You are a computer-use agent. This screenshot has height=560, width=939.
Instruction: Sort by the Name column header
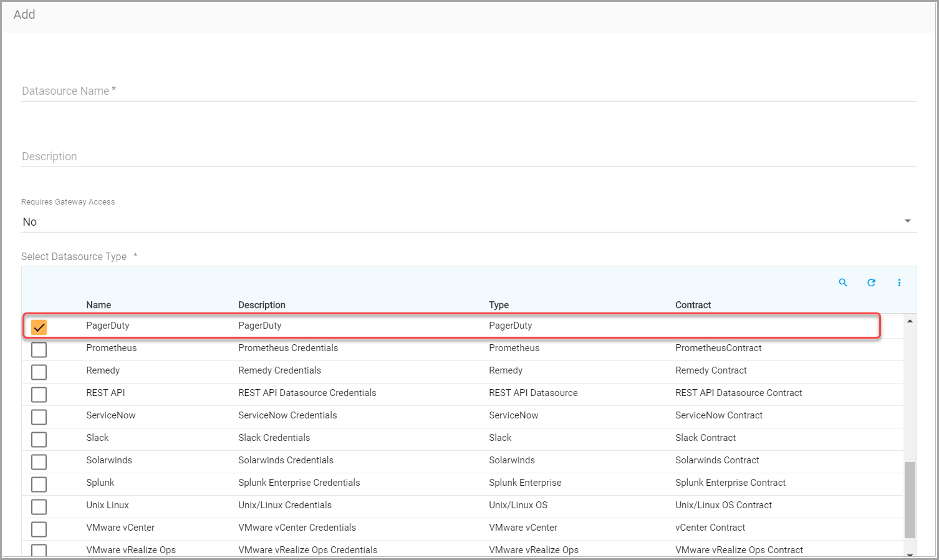99,305
